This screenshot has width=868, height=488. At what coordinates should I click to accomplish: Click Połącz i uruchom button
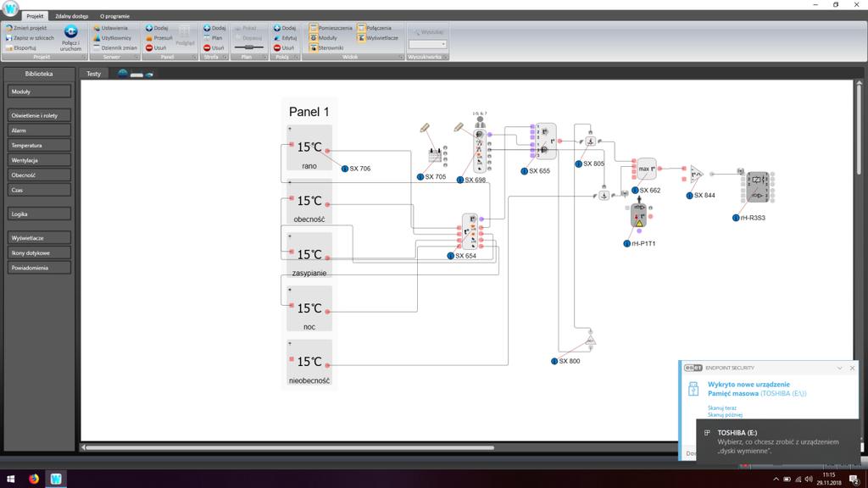pyautogui.click(x=70, y=37)
